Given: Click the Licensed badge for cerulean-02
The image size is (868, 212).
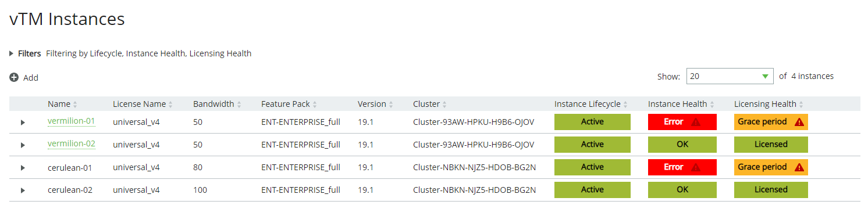Looking at the screenshot, I should pos(771,190).
